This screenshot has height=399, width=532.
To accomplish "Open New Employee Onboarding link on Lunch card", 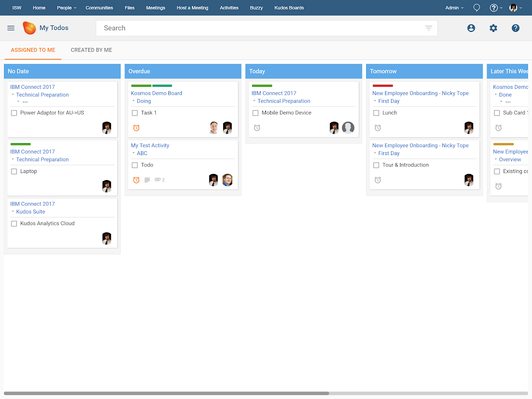I will tap(420, 93).
